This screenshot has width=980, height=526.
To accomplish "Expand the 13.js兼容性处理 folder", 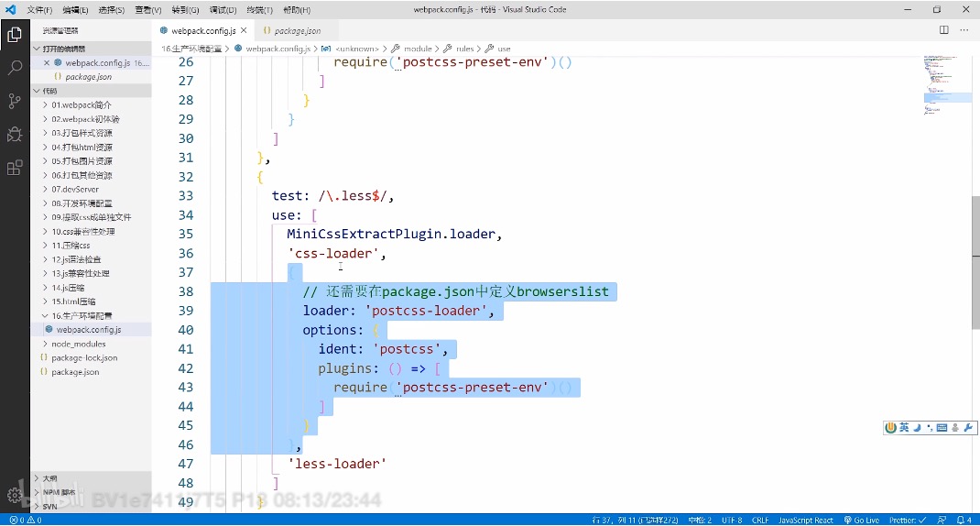I will tap(92, 273).
